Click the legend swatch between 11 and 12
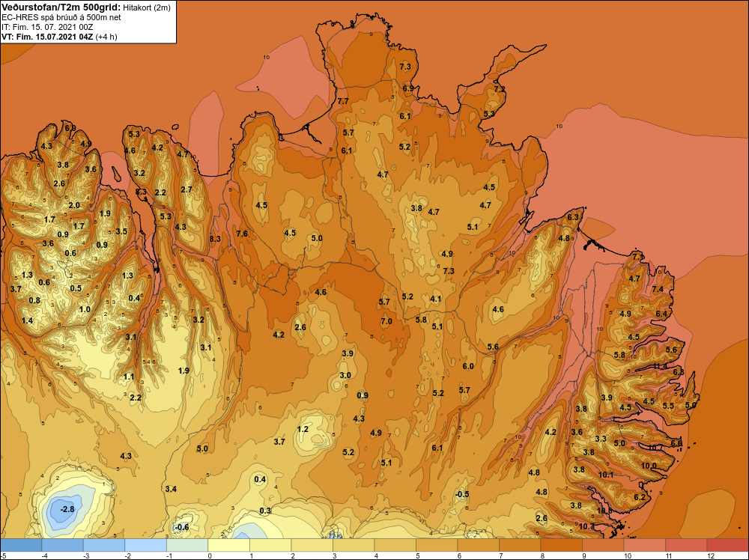This screenshot has height=560, width=749. pyautogui.click(x=686, y=545)
